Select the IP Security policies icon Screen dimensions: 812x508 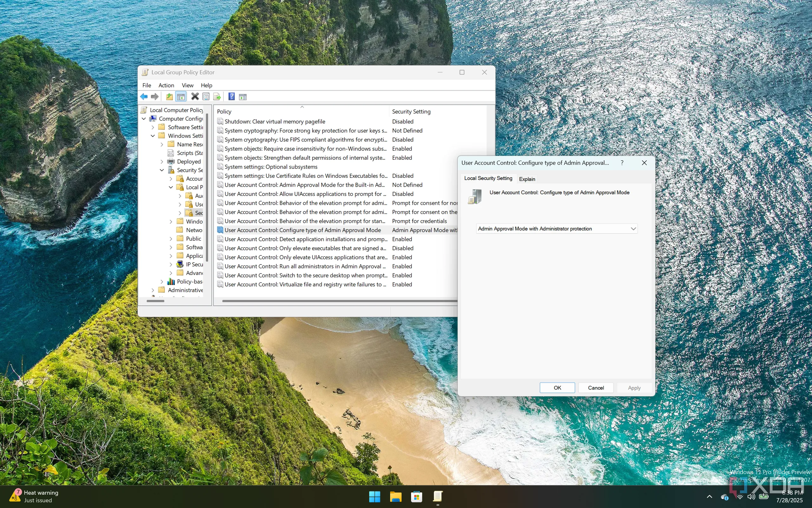[180, 264]
